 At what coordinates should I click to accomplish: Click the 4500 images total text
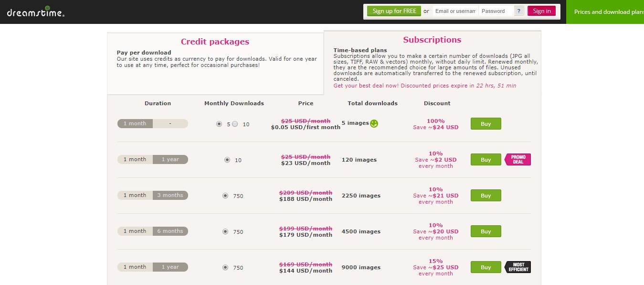pyautogui.click(x=361, y=231)
